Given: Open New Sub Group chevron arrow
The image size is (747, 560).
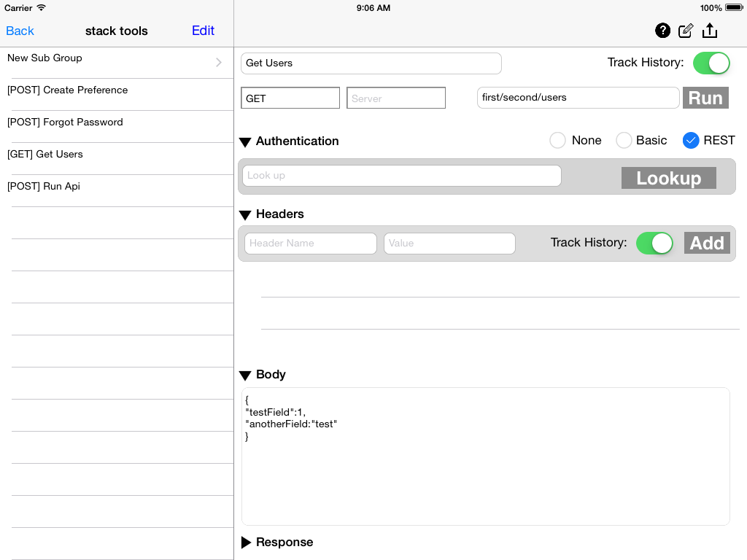Looking at the screenshot, I should [219, 63].
